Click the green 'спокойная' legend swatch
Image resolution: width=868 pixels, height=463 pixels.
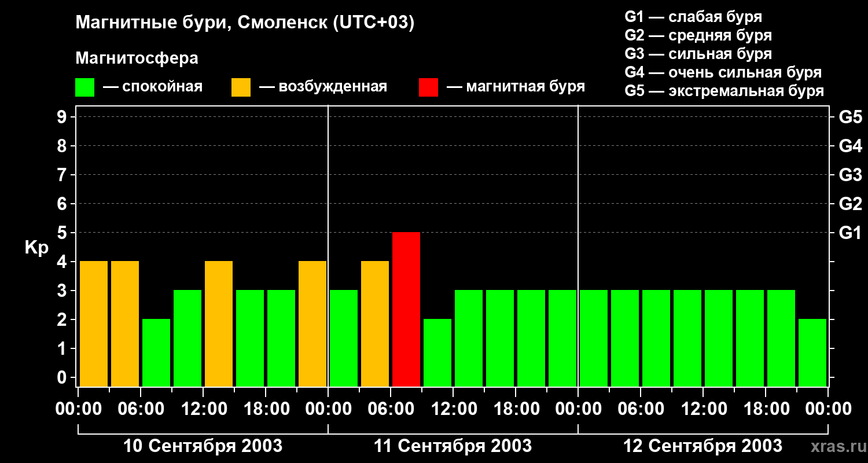[85, 87]
